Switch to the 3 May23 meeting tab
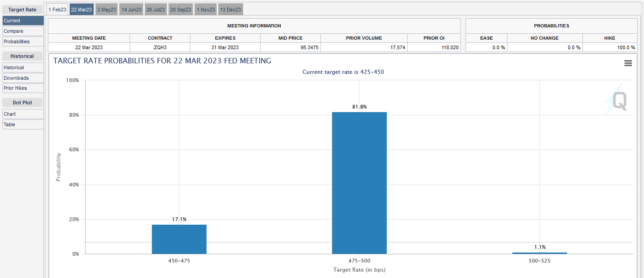 (x=107, y=10)
